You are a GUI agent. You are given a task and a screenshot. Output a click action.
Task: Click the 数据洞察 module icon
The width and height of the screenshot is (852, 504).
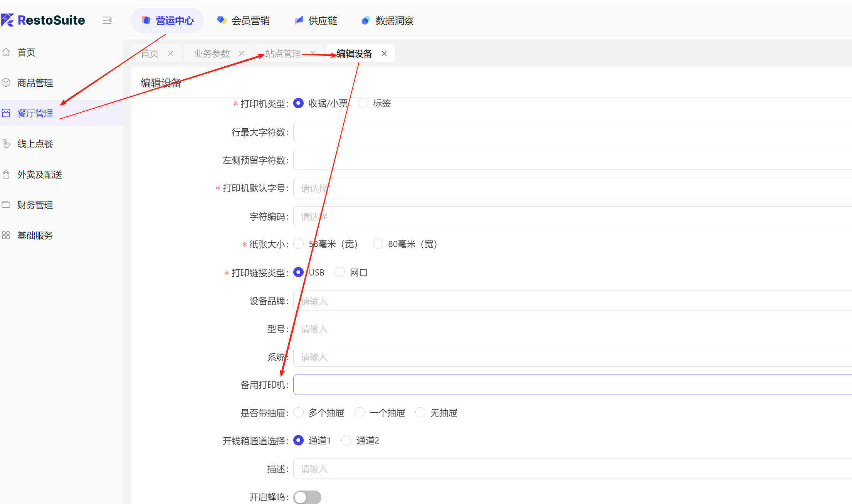pyautogui.click(x=365, y=20)
